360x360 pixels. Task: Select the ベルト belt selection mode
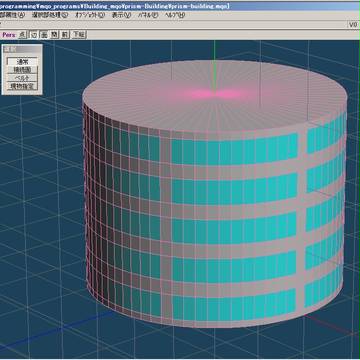[22, 78]
